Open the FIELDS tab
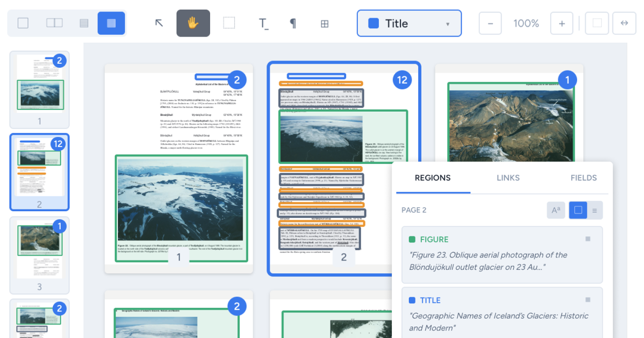Viewport: 644px width, 338px height. click(584, 178)
